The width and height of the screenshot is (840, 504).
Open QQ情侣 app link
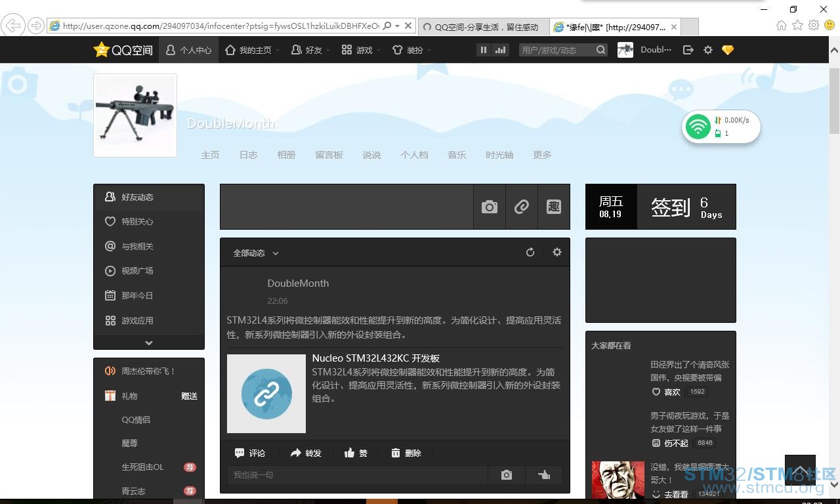pos(136,420)
